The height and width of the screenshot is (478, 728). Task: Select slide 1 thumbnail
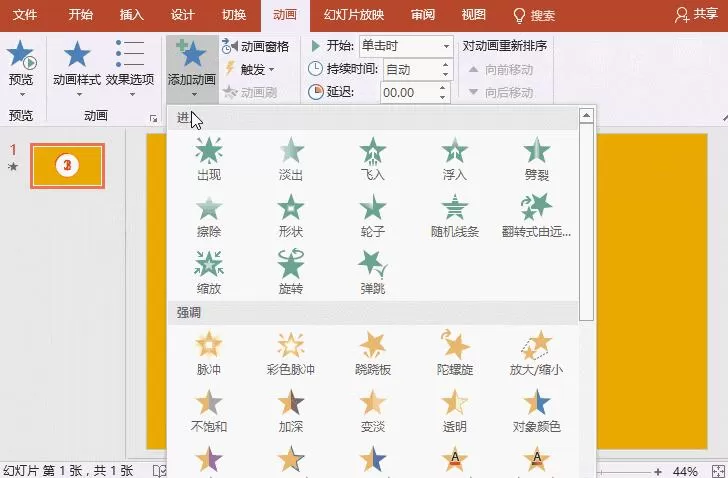[68, 166]
